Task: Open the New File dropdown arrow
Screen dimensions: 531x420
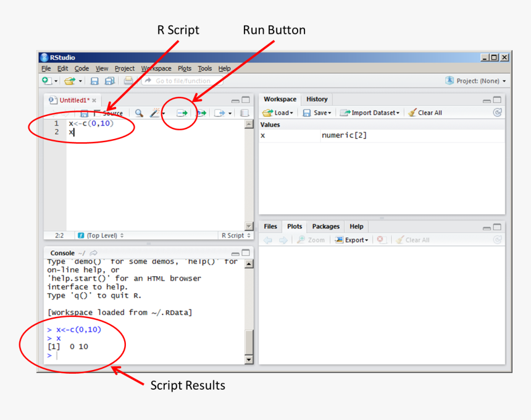Action: point(56,82)
